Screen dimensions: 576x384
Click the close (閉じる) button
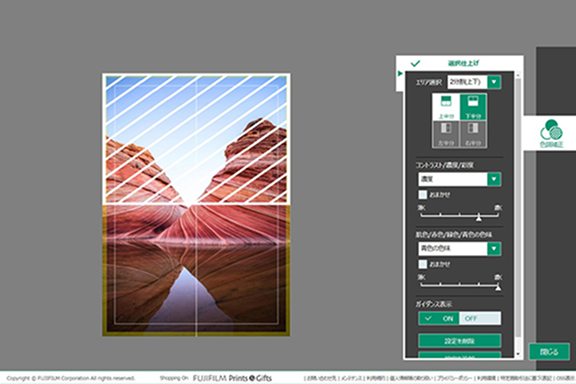(x=549, y=352)
